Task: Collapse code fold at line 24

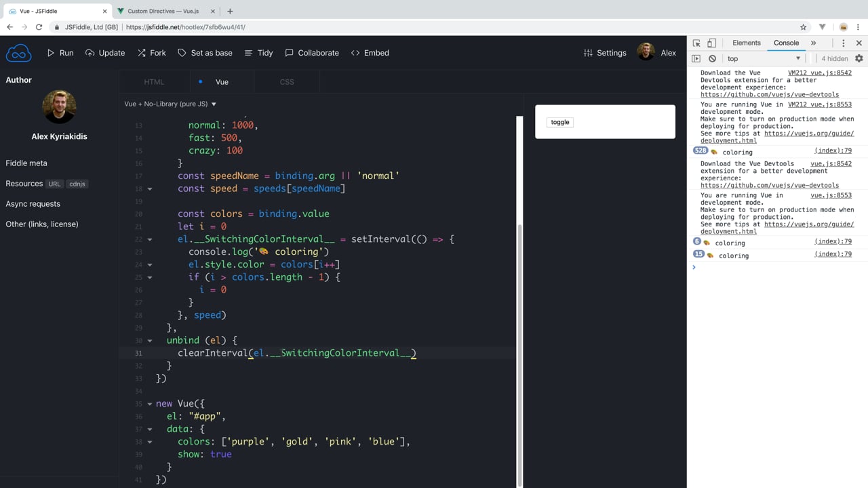Action: click(x=150, y=265)
